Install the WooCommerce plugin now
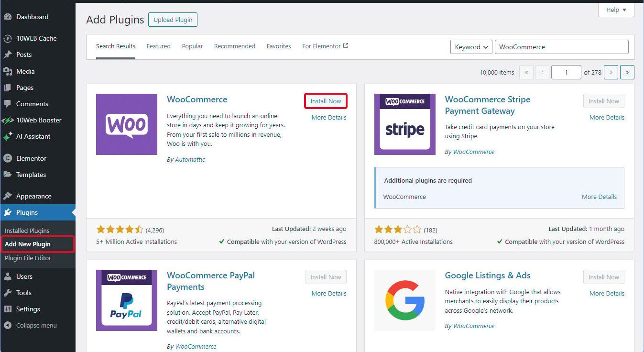Screen dimensions: 644x352 (326, 101)
